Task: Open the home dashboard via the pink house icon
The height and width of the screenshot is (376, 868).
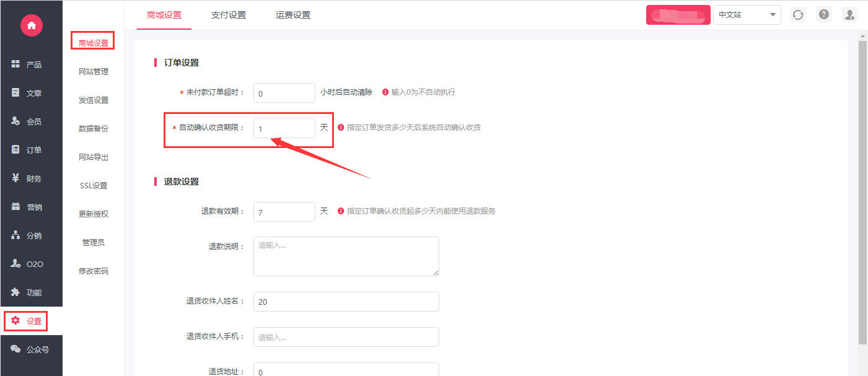Action: [32, 25]
